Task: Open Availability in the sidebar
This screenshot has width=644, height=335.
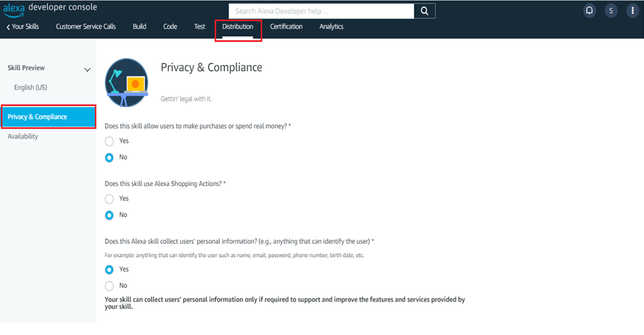Action: coord(23,136)
